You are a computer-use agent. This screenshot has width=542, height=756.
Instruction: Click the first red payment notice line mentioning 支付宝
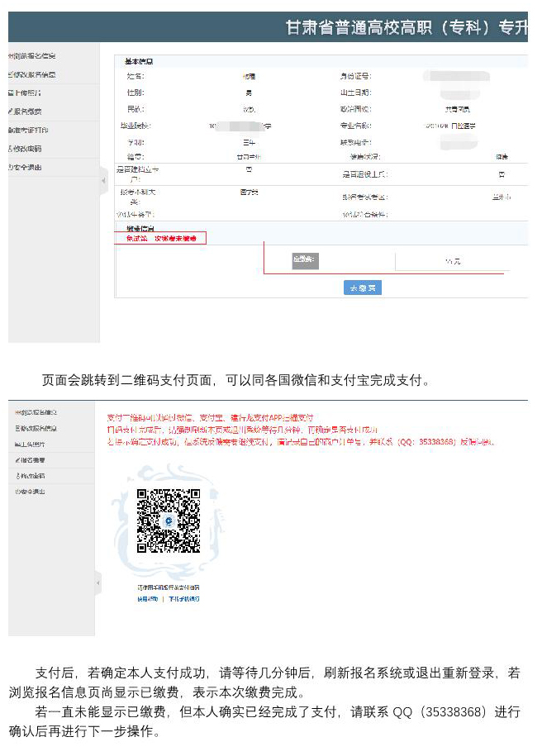210,417
